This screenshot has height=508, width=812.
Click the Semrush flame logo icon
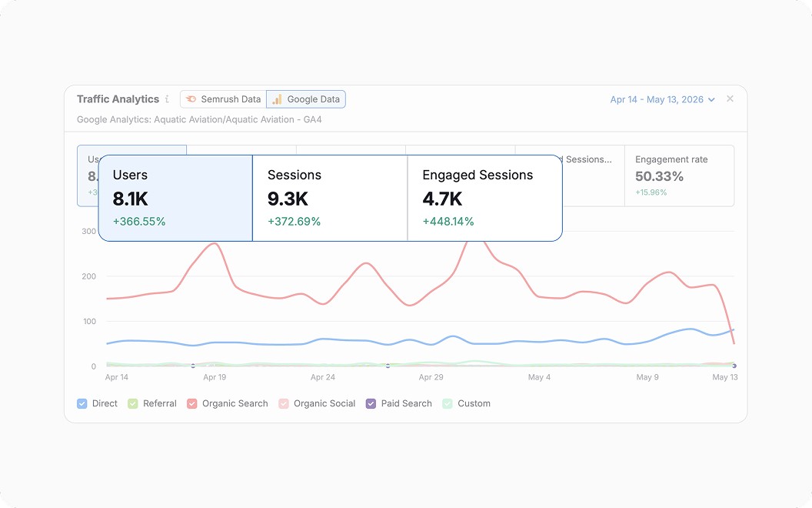click(x=191, y=99)
